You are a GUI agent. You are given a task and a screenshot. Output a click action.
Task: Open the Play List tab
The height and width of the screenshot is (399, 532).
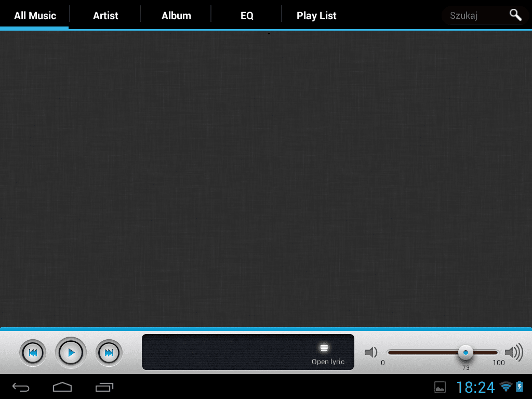[x=316, y=15]
